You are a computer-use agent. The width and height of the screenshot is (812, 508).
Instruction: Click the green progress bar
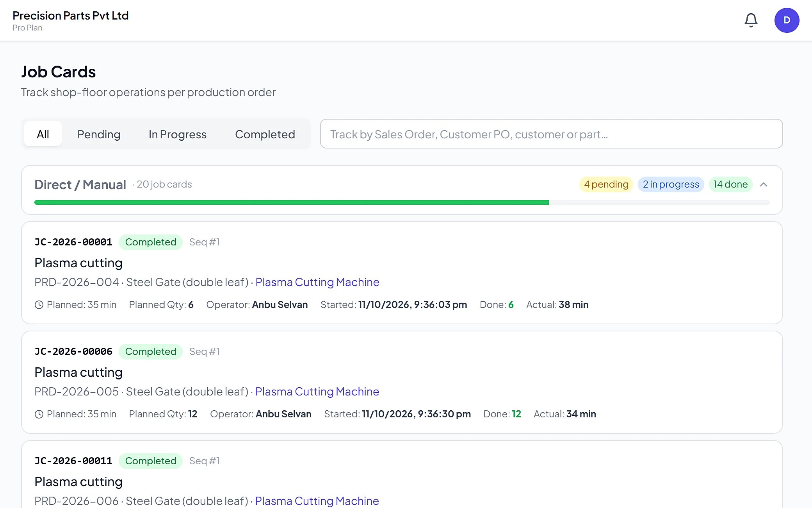(x=292, y=202)
